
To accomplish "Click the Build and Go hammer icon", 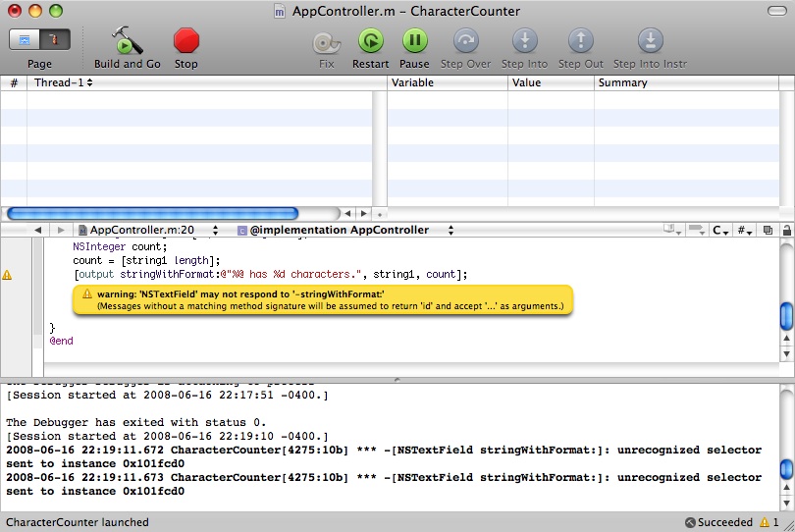I will point(127,40).
